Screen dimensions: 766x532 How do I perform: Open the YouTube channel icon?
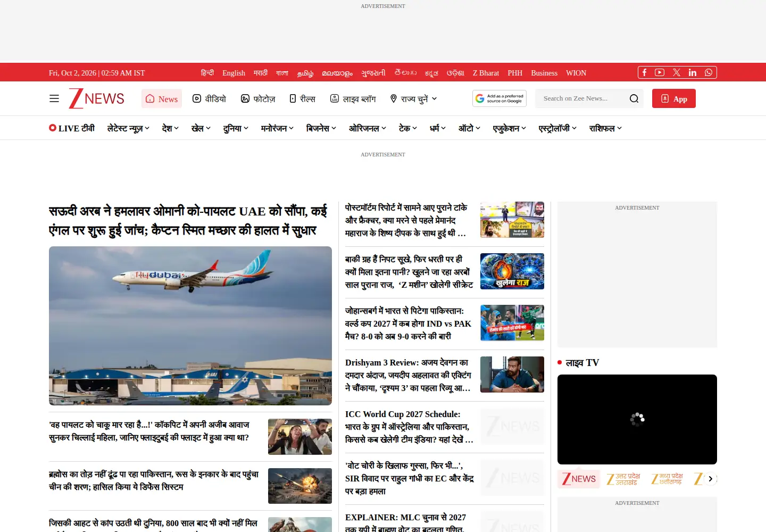tap(660, 72)
